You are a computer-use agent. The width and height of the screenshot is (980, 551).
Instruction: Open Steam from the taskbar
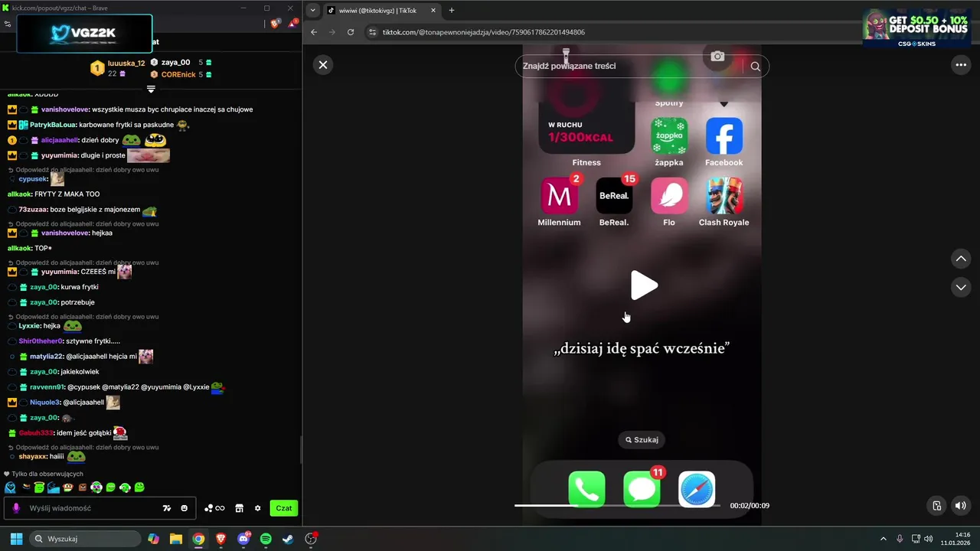coord(287,539)
